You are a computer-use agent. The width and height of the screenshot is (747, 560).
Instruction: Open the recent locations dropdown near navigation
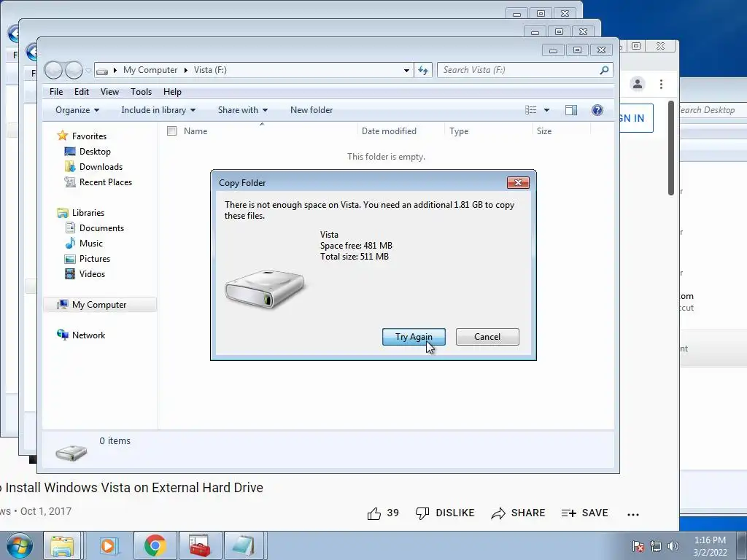[x=88, y=71]
